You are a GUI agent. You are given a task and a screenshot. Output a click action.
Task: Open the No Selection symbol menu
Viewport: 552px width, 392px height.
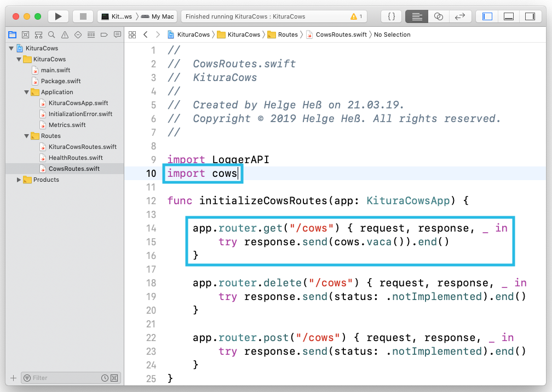[392, 34]
